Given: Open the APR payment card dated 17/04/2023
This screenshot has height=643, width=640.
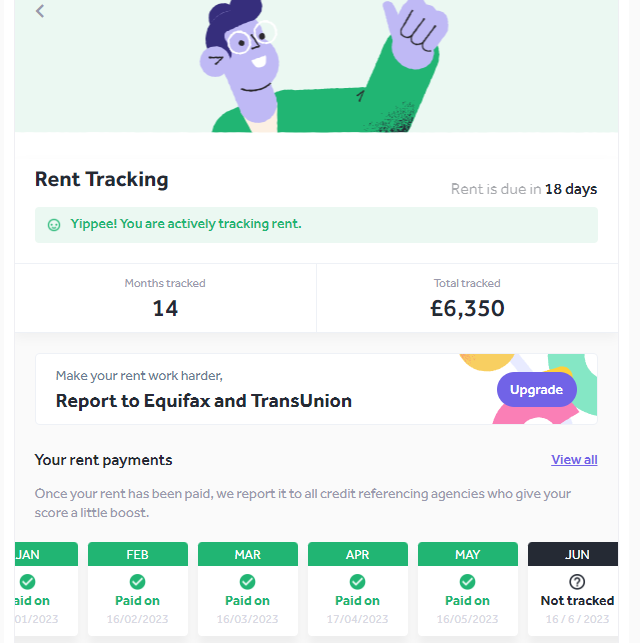Looking at the screenshot, I should tap(358, 589).
